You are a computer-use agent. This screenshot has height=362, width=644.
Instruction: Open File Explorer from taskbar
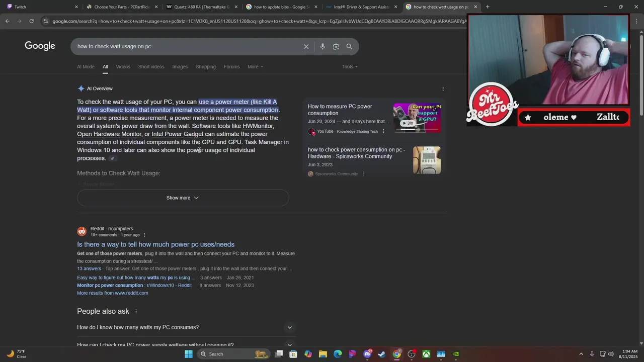(323, 354)
